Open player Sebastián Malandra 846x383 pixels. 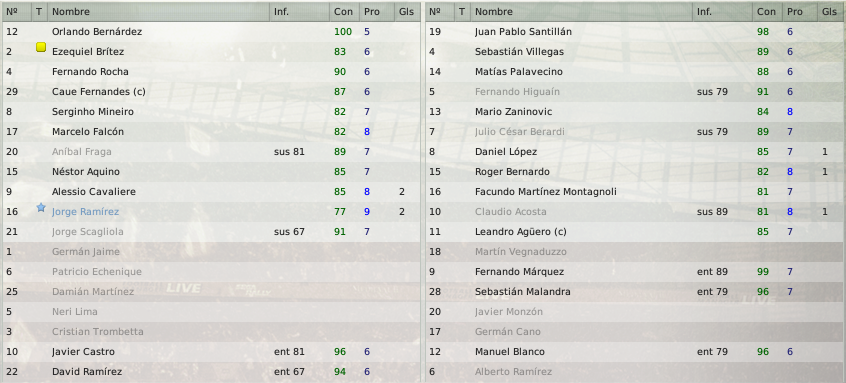(523, 291)
